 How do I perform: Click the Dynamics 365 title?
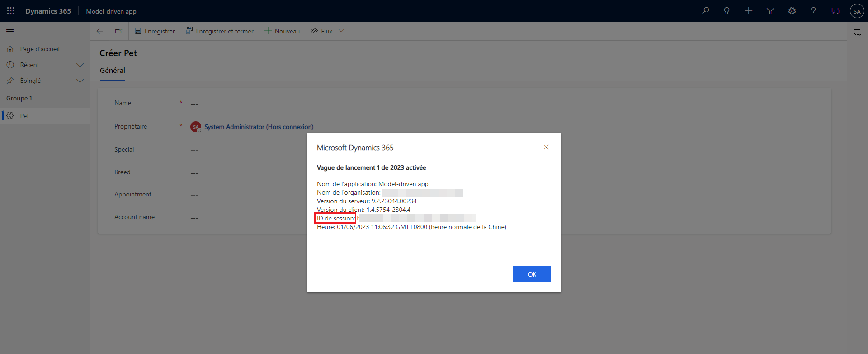(48, 11)
